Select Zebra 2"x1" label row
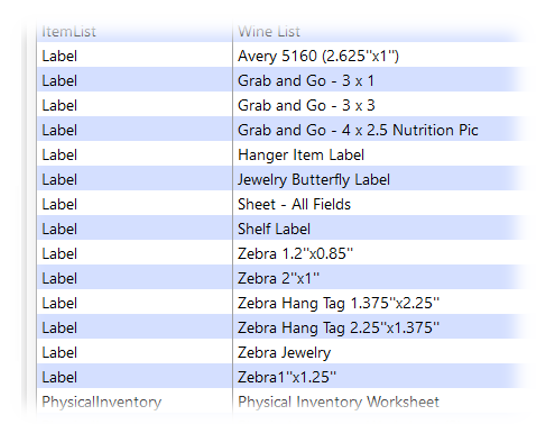The image size is (544, 427). click(283, 278)
